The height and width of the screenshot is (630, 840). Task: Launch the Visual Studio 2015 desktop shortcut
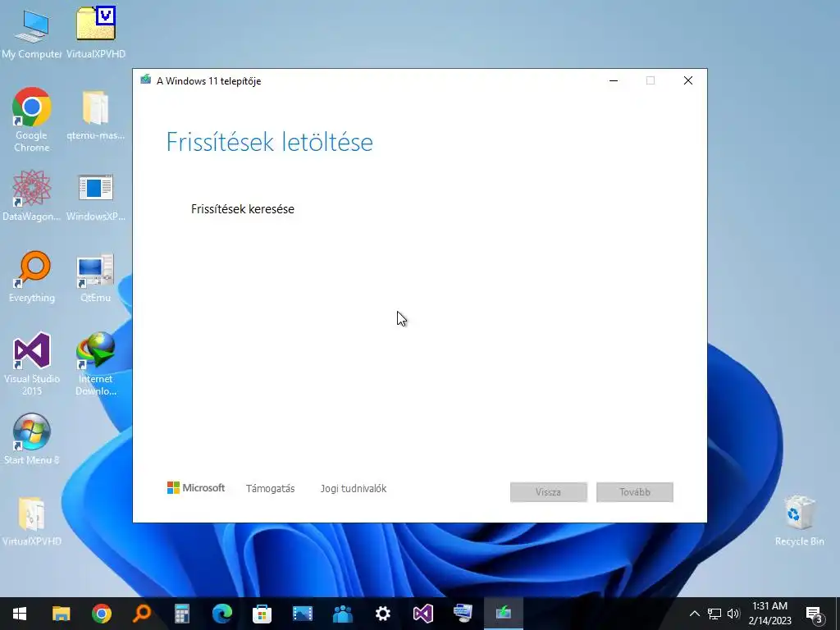32,363
